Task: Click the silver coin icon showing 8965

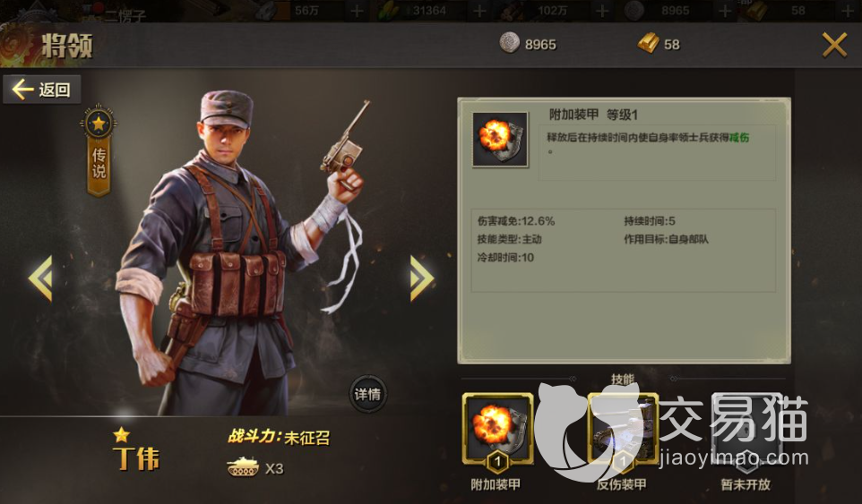Action: [x=509, y=43]
